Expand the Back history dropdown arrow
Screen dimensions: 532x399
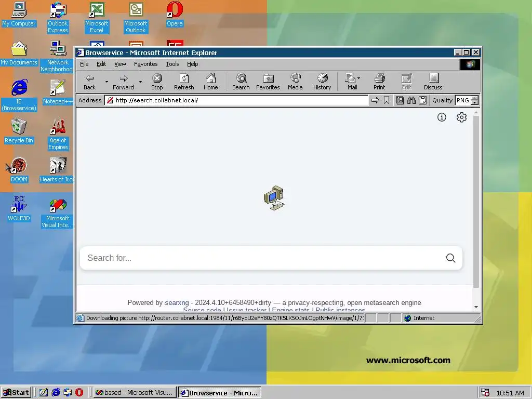(107, 82)
